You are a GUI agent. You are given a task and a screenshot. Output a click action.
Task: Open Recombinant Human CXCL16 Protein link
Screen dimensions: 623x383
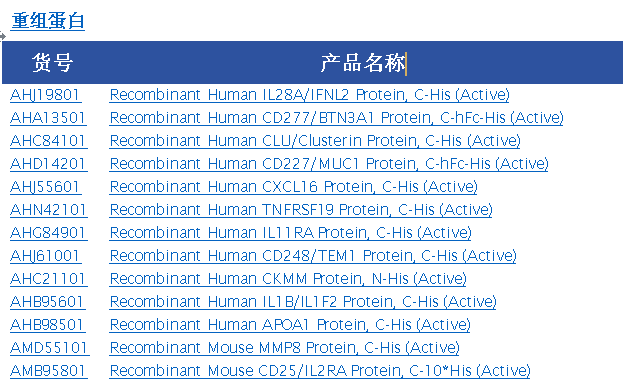tap(294, 187)
